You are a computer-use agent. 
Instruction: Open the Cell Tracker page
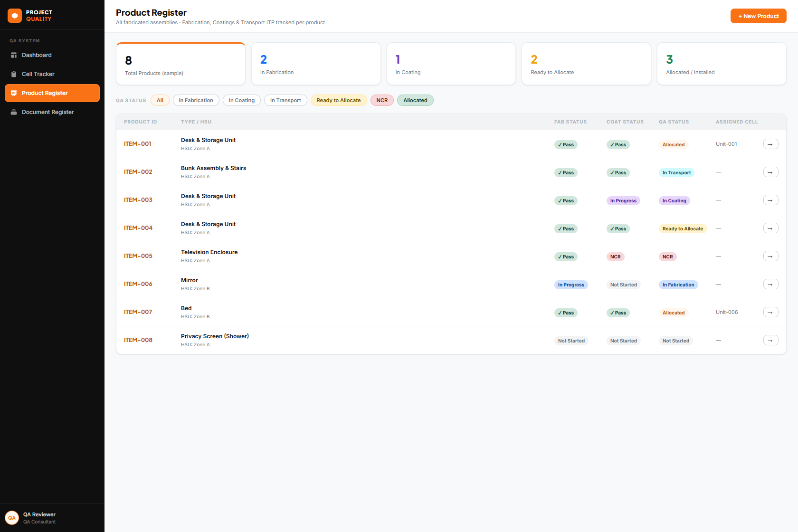tap(52, 74)
